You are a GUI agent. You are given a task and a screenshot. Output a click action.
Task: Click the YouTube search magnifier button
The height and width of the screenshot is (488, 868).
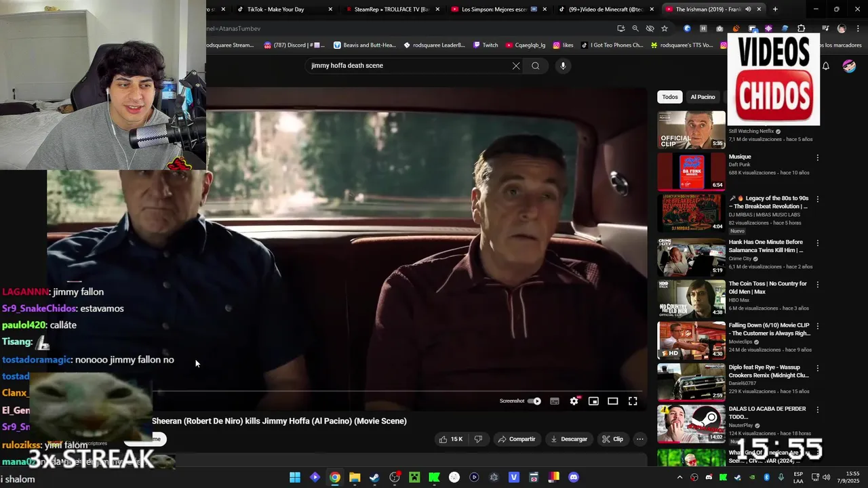(536, 66)
